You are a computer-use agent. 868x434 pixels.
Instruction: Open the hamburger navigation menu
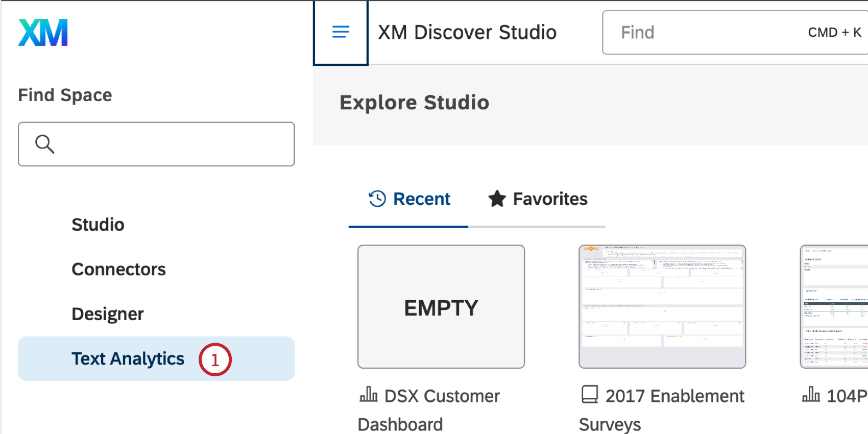click(340, 32)
